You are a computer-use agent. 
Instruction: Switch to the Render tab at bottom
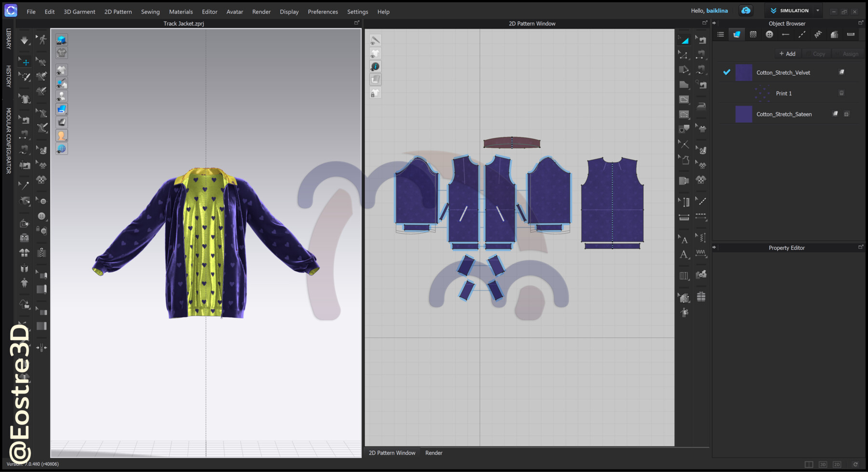point(434,453)
